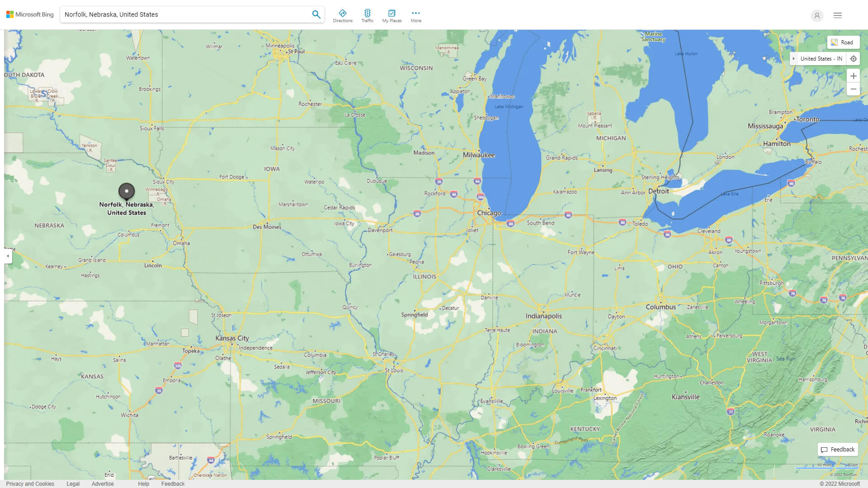Collapse the left side panel arrow
The width and height of the screenshot is (868, 488).
pyautogui.click(x=7, y=256)
